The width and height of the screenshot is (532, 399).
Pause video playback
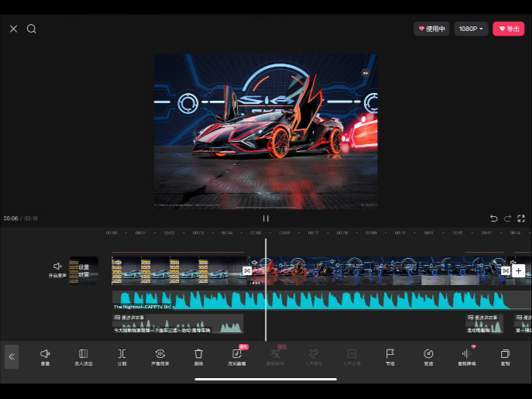(266, 218)
